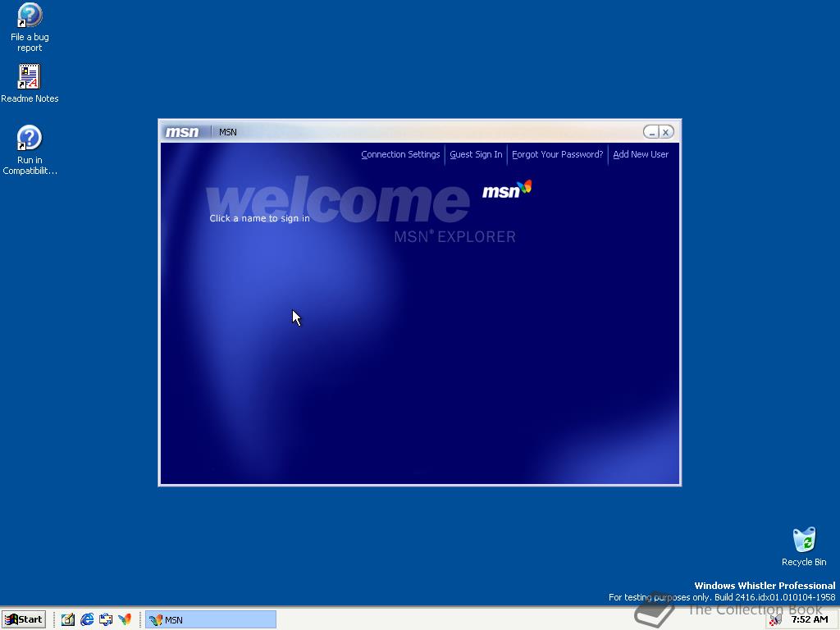
Task: Click the Add New User link
Action: point(640,154)
